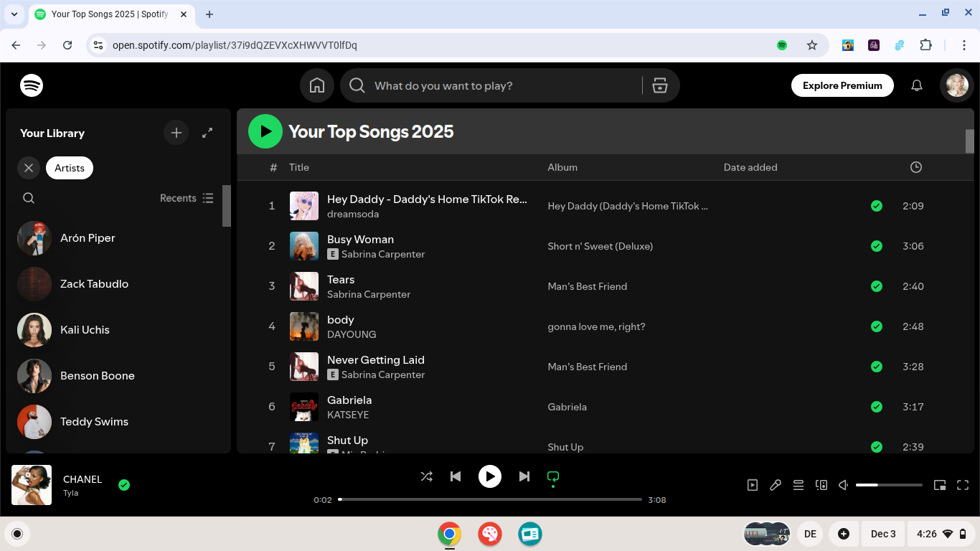
Task: Open Connect to a device
Action: (821, 485)
